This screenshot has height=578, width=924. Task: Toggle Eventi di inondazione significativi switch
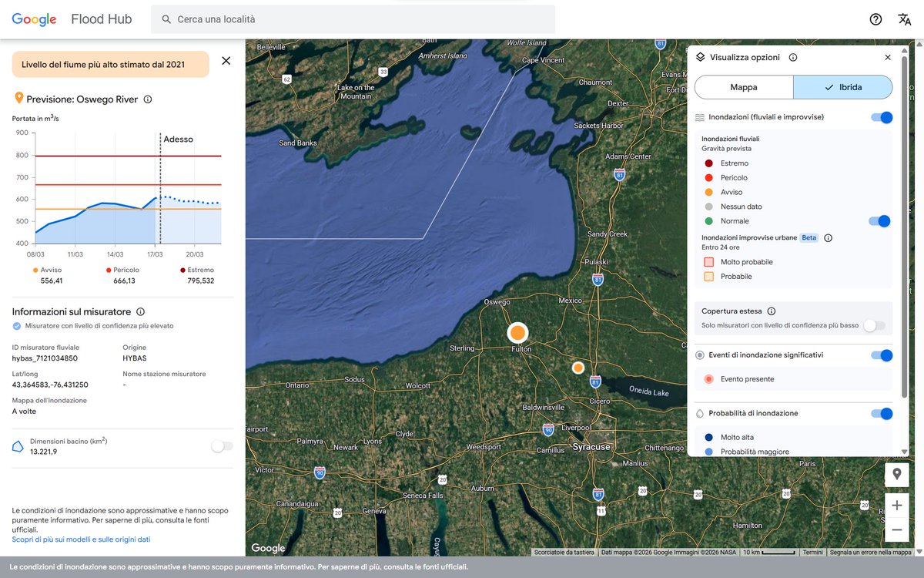[x=882, y=355]
